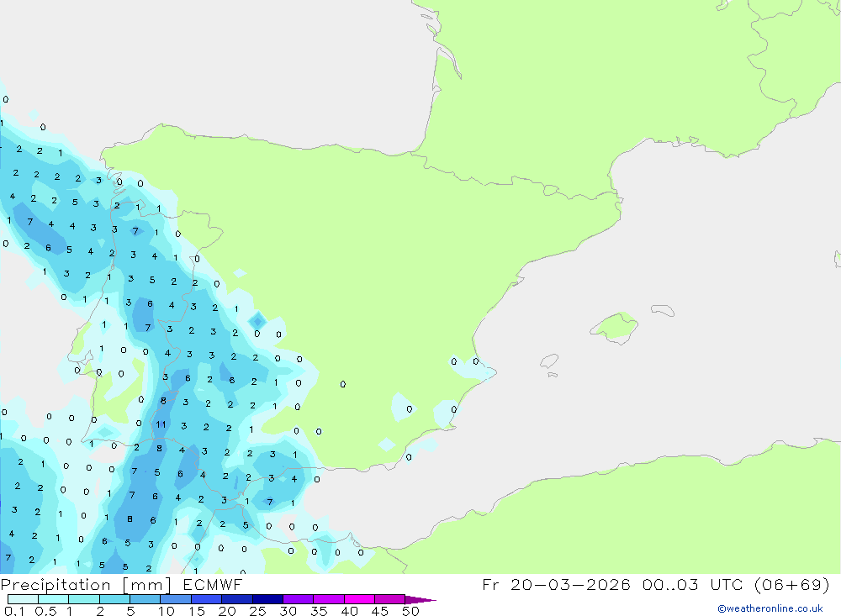The image size is (841, 616).
Task: Click the 45–50 mm legend swatch
Action: (390, 599)
